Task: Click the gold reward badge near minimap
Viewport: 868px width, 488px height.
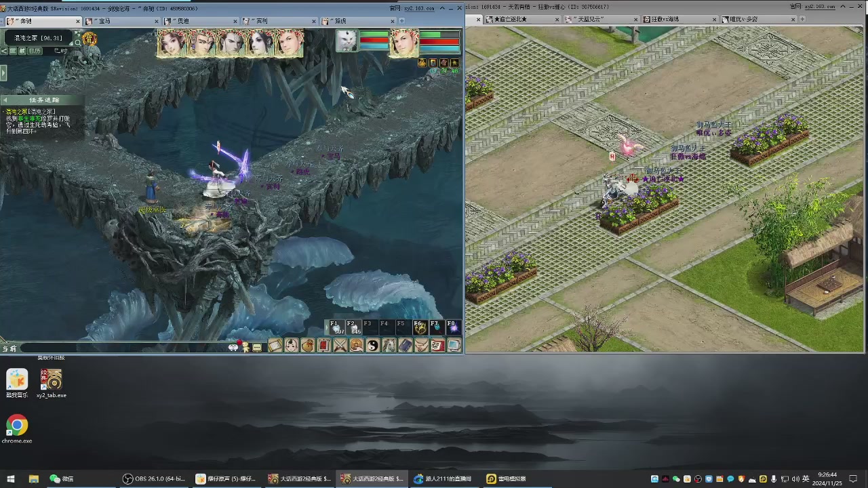Action: click(x=90, y=39)
